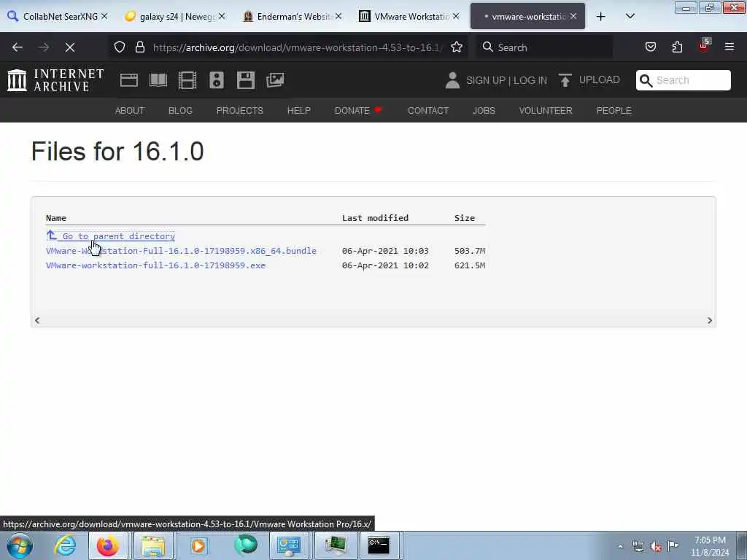Download the x86_64.bundle file

pos(181,251)
